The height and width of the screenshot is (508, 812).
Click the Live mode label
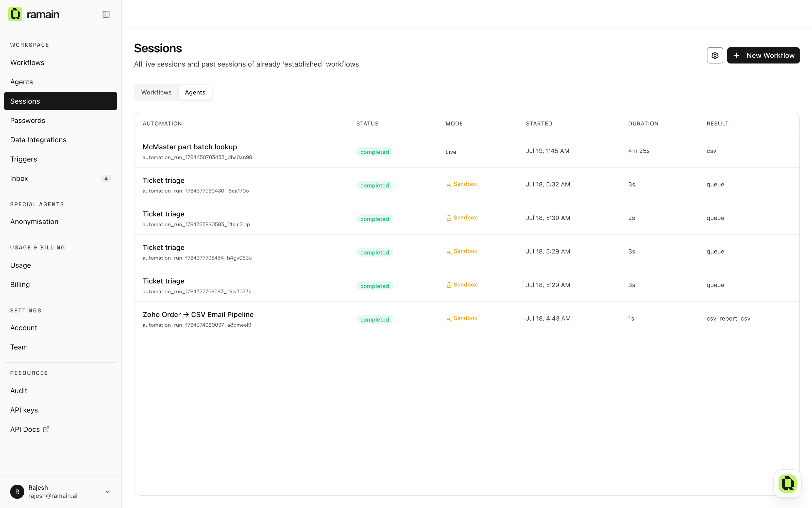click(451, 152)
